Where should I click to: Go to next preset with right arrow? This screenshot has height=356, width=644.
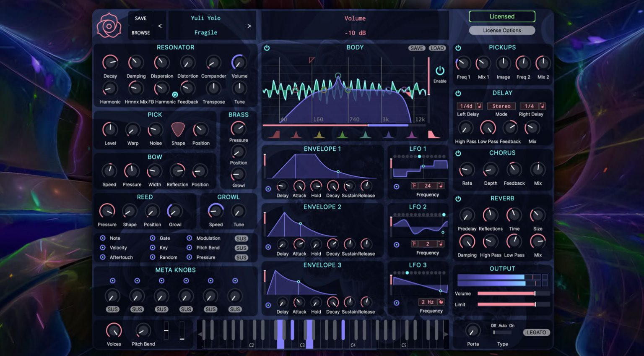pos(249,26)
